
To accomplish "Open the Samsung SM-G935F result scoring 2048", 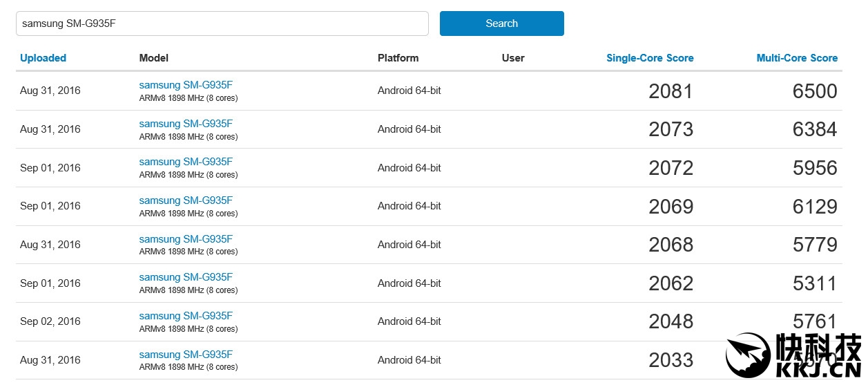I will click(x=186, y=316).
